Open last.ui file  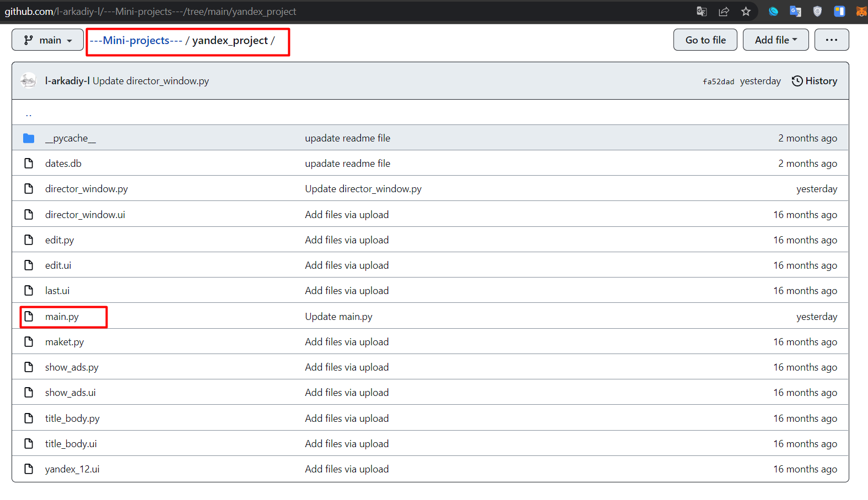tap(57, 291)
